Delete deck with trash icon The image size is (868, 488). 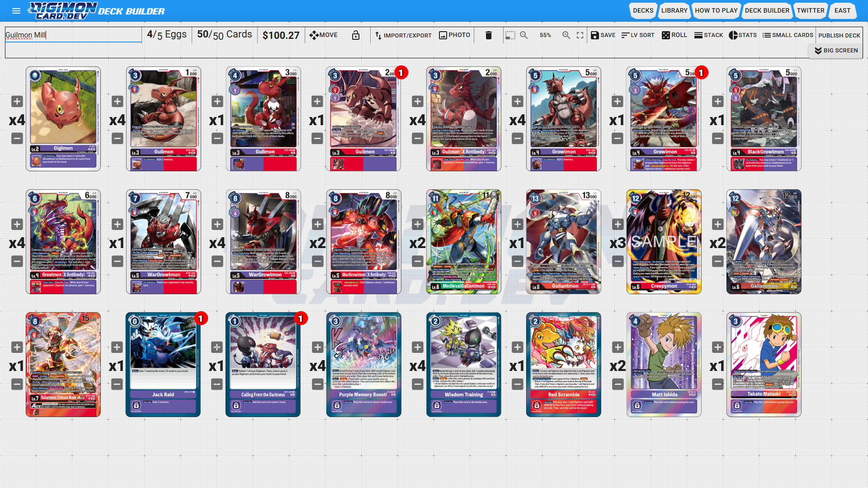(488, 35)
